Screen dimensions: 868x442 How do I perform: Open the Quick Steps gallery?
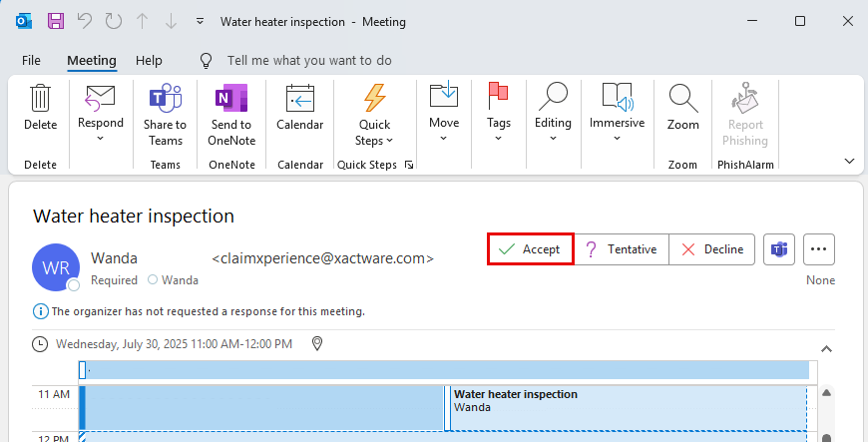coord(374,115)
